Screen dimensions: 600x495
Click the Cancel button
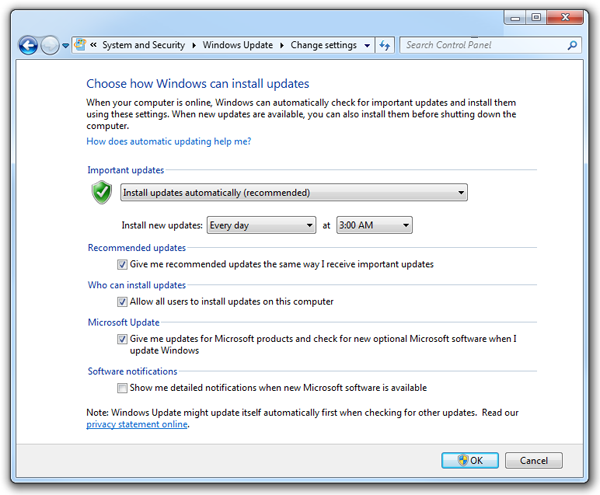tap(534, 461)
